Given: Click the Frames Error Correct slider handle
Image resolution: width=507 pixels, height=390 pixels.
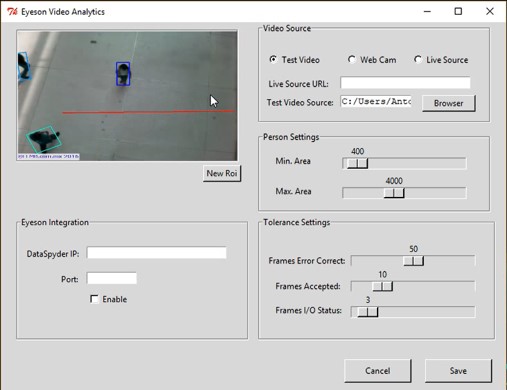Looking at the screenshot, I should tap(414, 261).
